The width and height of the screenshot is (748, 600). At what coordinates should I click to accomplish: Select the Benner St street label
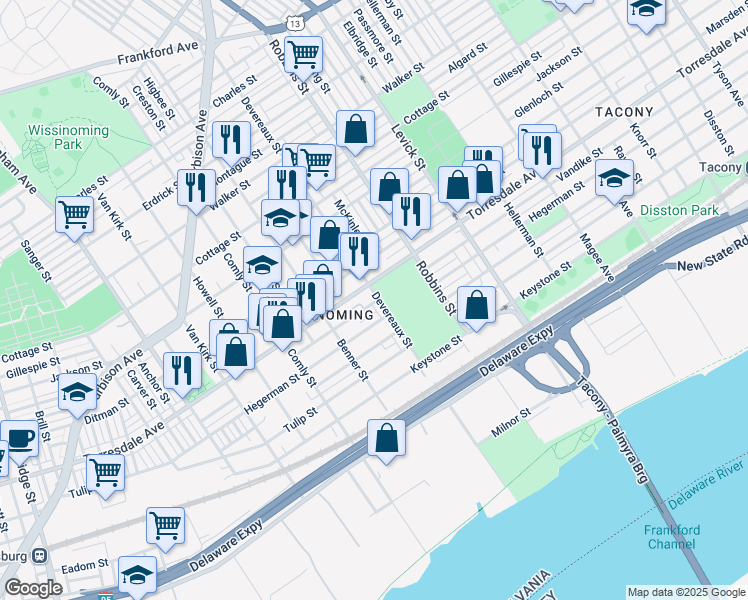point(353,360)
